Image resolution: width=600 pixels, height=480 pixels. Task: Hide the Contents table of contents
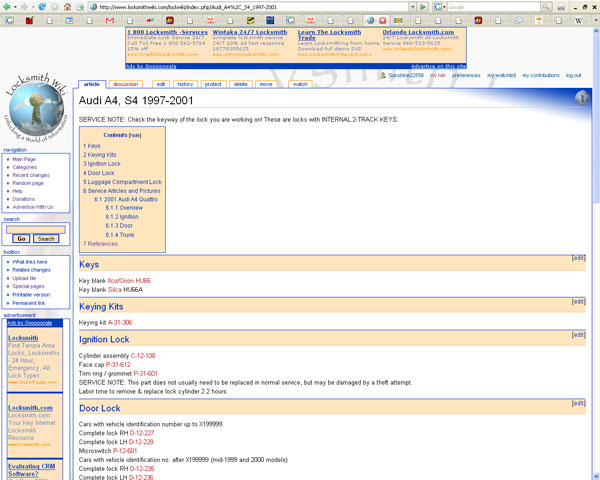click(x=135, y=134)
